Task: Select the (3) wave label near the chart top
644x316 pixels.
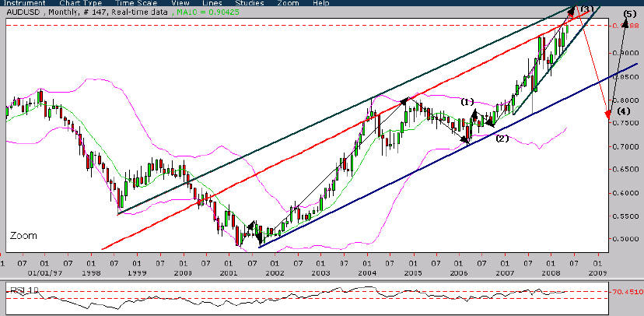Action: (587, 9)
